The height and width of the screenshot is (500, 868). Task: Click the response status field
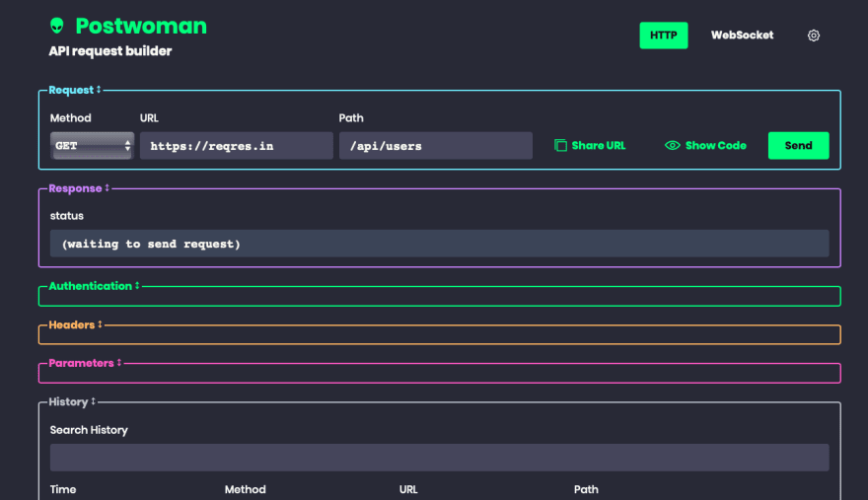[440, 244]
